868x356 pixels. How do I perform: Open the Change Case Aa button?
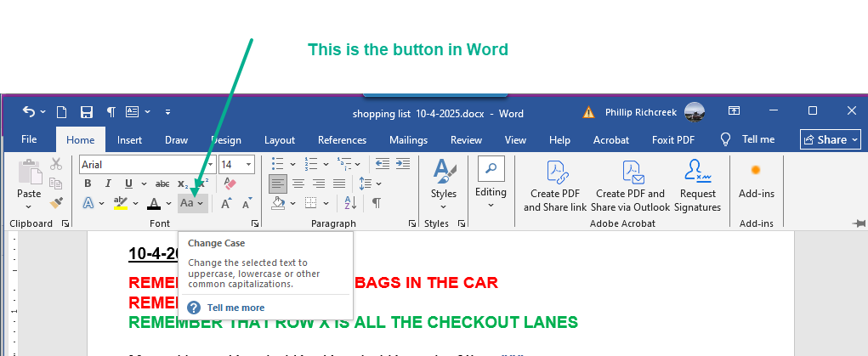pyautogui.click(x=193, y=203)
